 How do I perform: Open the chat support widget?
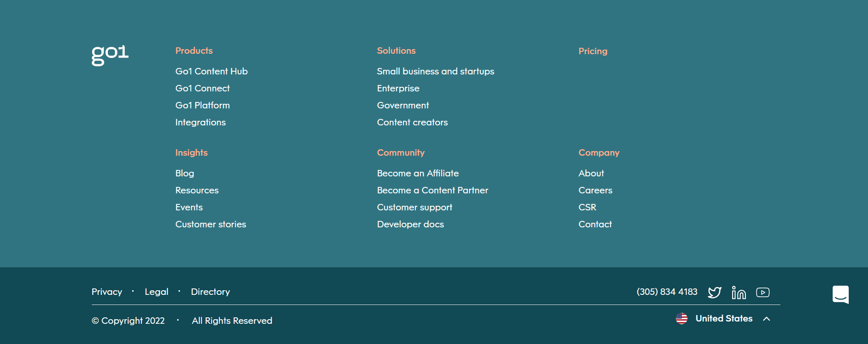pyautogui.click(x=840, y=294)
